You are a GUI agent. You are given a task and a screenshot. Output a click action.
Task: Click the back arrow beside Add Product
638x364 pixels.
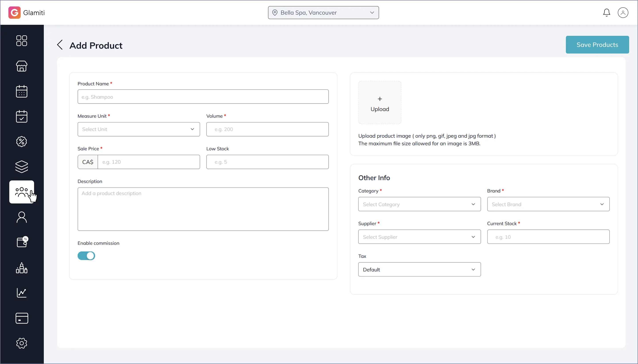coord(60,45)
